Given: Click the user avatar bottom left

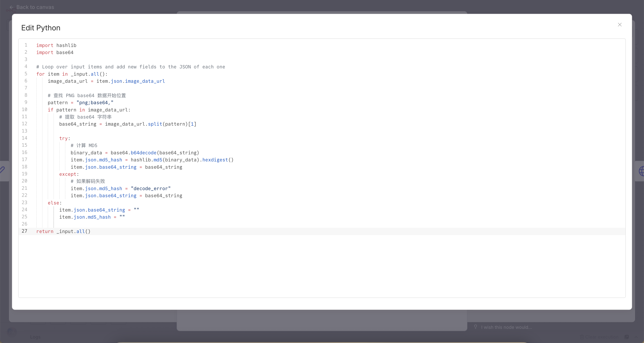Looking at the screenshot, I should pos(12,332).
